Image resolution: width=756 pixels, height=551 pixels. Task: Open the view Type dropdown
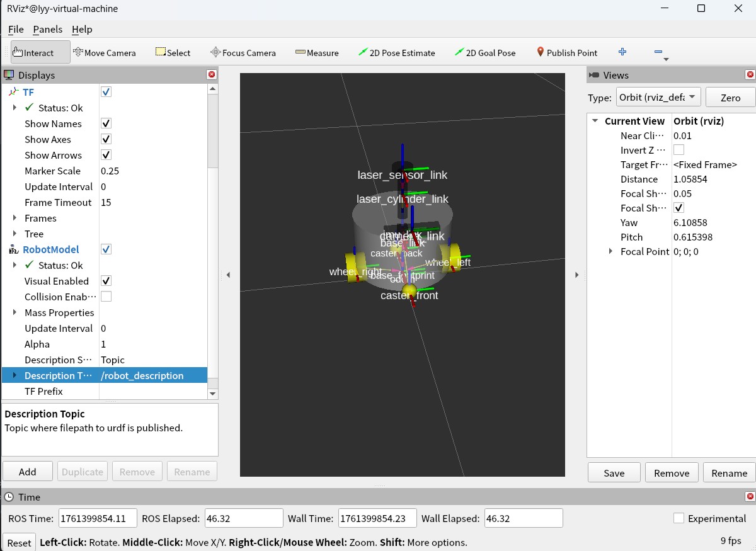(658, 97)
